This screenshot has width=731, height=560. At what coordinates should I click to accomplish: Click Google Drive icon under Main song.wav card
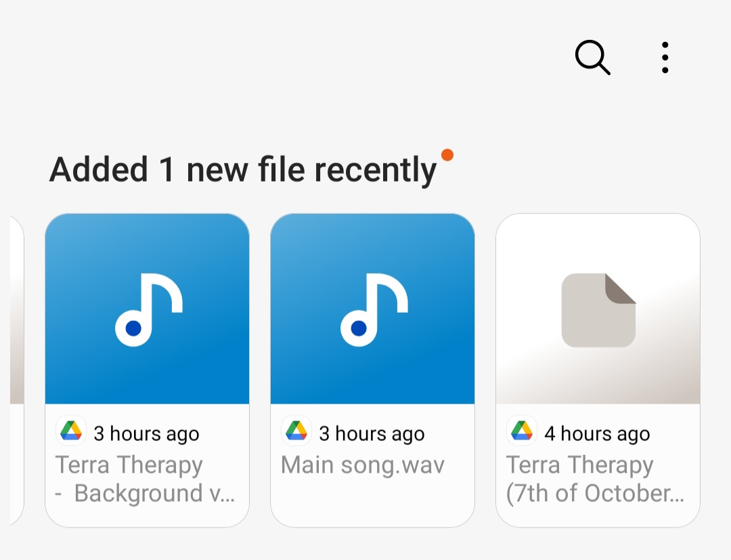[296, 431]
